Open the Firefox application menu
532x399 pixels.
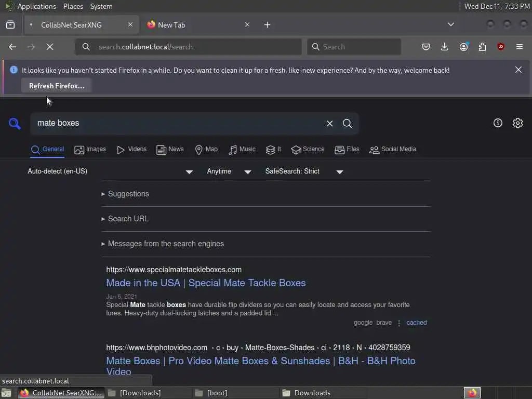(520, 47)
